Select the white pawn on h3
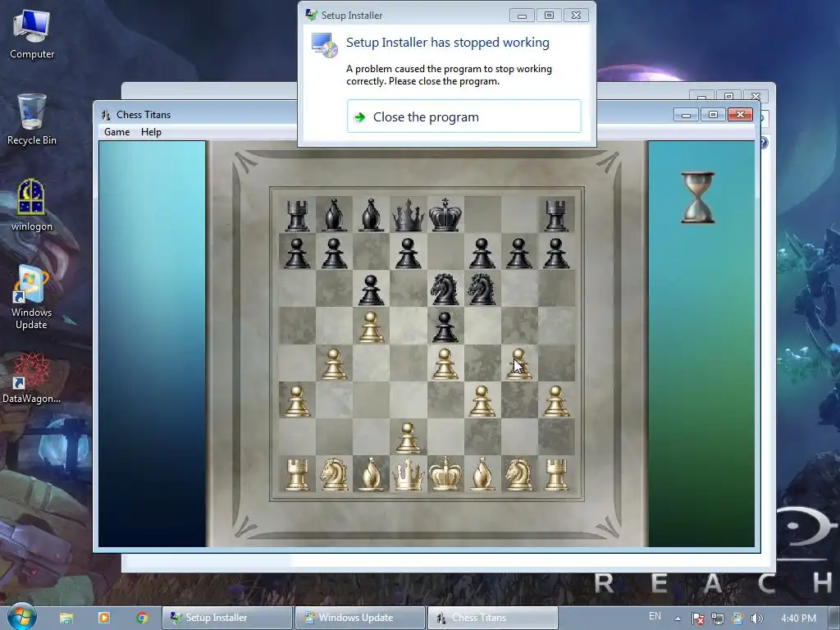 point(556,400)
